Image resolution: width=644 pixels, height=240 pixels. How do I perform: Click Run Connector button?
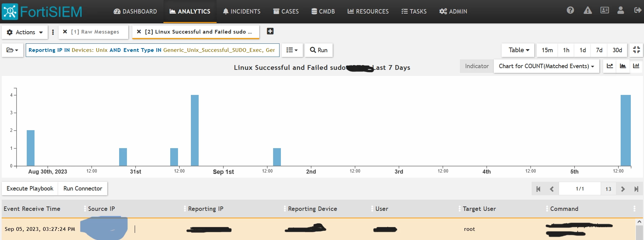(83, 188)
